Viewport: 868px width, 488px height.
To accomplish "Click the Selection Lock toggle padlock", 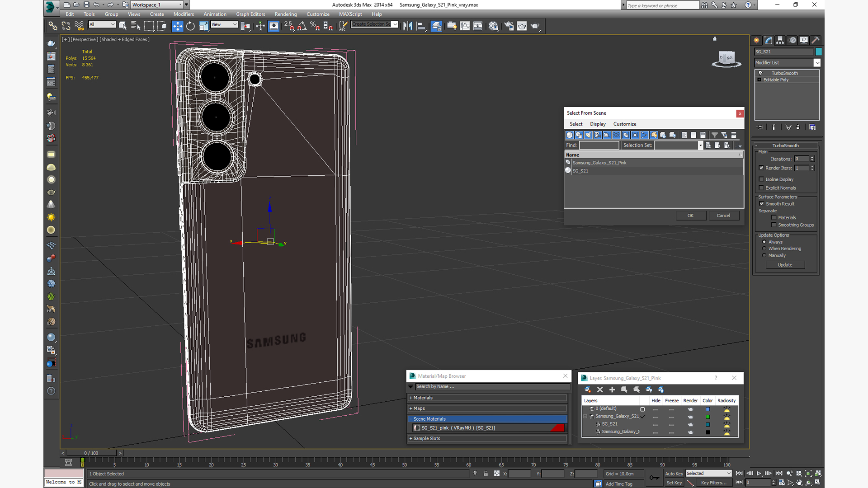I will tap(486, 474).
